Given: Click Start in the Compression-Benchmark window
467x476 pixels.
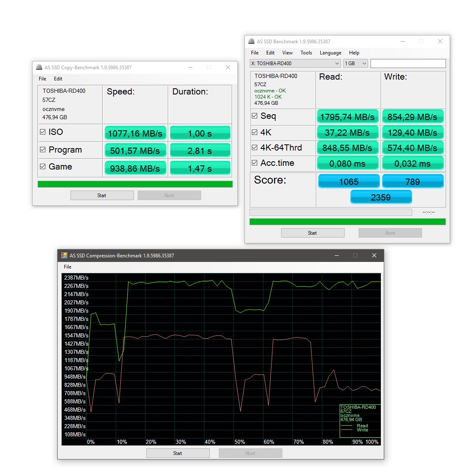Looking at the screenshot, I should point(178,453).
